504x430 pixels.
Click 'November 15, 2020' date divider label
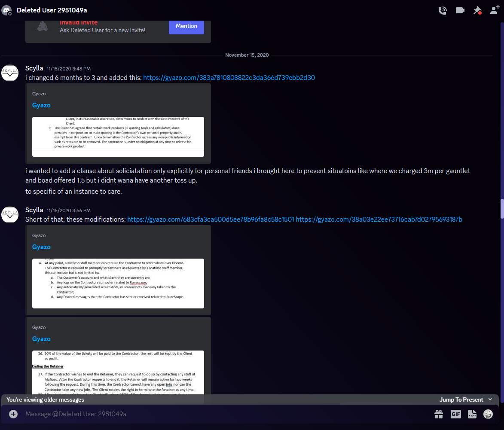(247, 55)
